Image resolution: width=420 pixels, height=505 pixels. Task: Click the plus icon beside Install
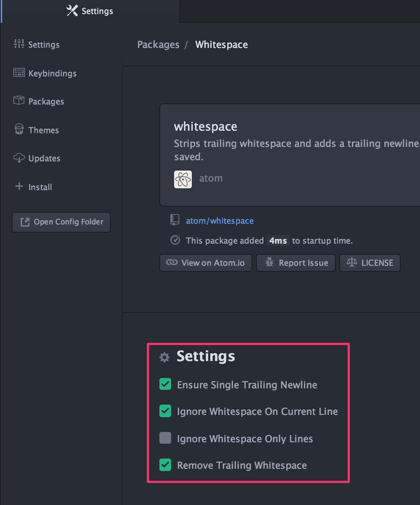[x=19, y=186]
